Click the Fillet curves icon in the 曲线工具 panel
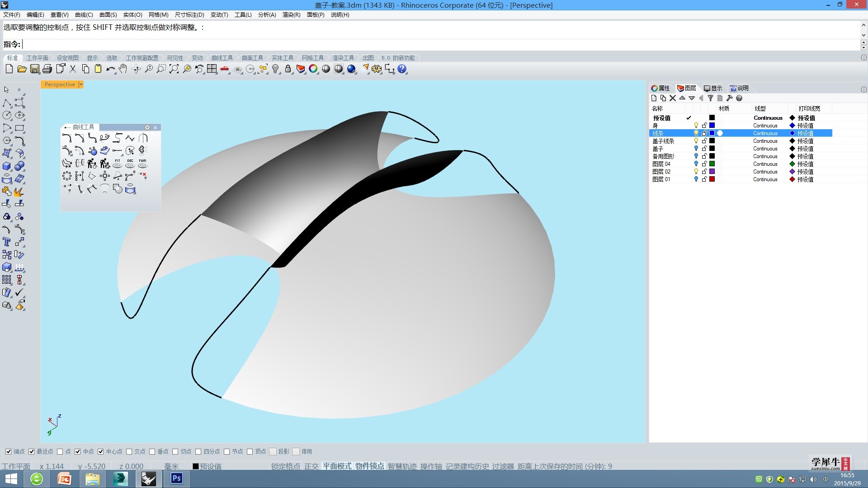This screenshot has height=488, width=868. [x=67, y=138]
